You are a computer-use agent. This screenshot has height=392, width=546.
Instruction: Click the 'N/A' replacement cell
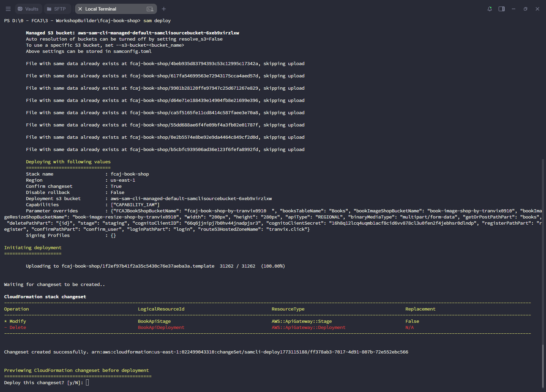pos(409,327)
